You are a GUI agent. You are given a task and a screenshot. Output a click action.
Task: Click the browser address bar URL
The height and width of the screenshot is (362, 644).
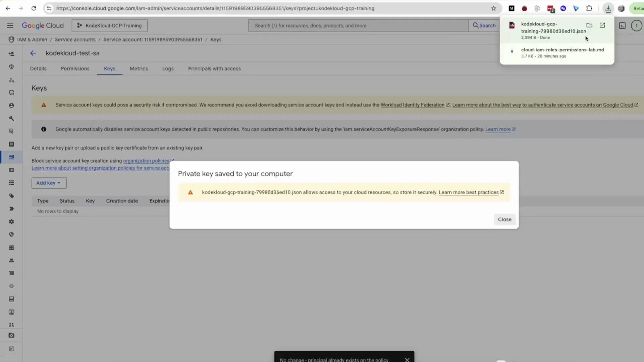pos(215,8)
